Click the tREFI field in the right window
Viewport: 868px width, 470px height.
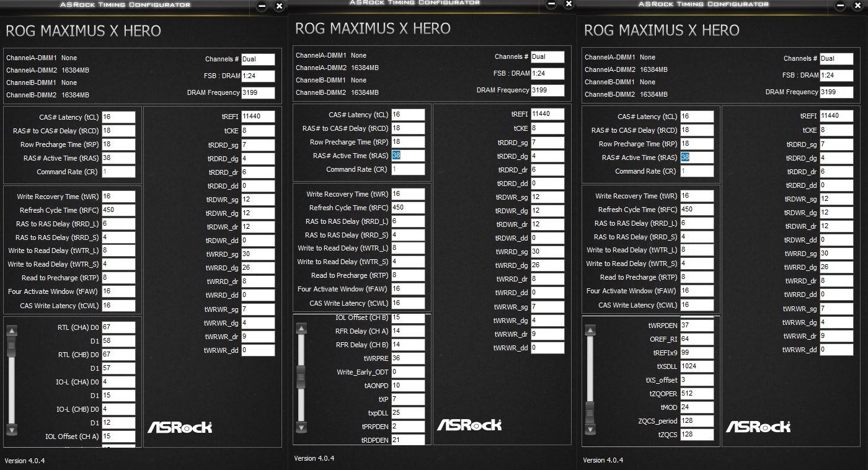click(x=836, y=116)
